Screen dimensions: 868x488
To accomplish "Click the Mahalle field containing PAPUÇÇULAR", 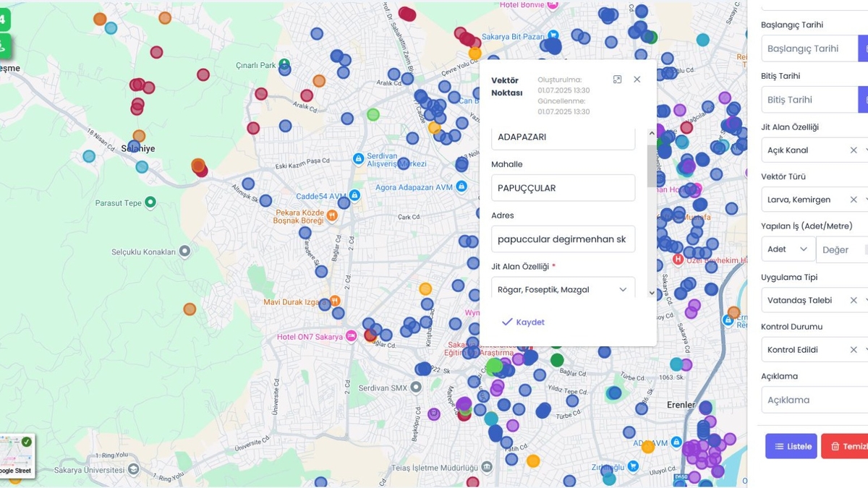I will click(563, 188).
